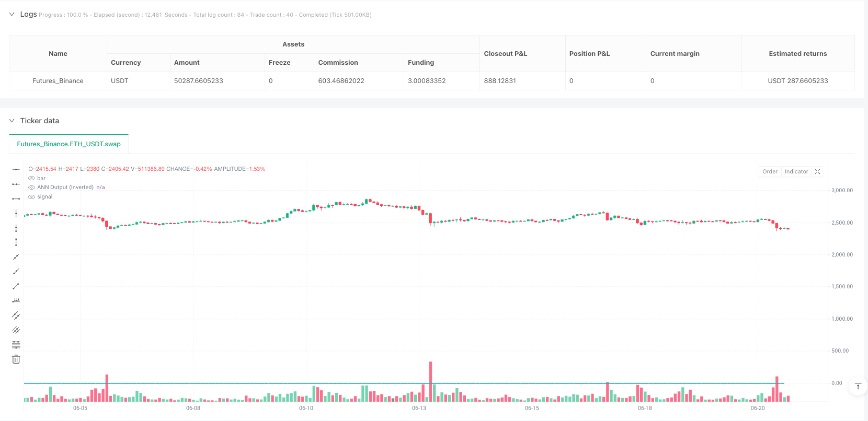The height and width of the screenshot is (421, 868).
Task: Click the Funding column header
Action: tap(442, 63)
